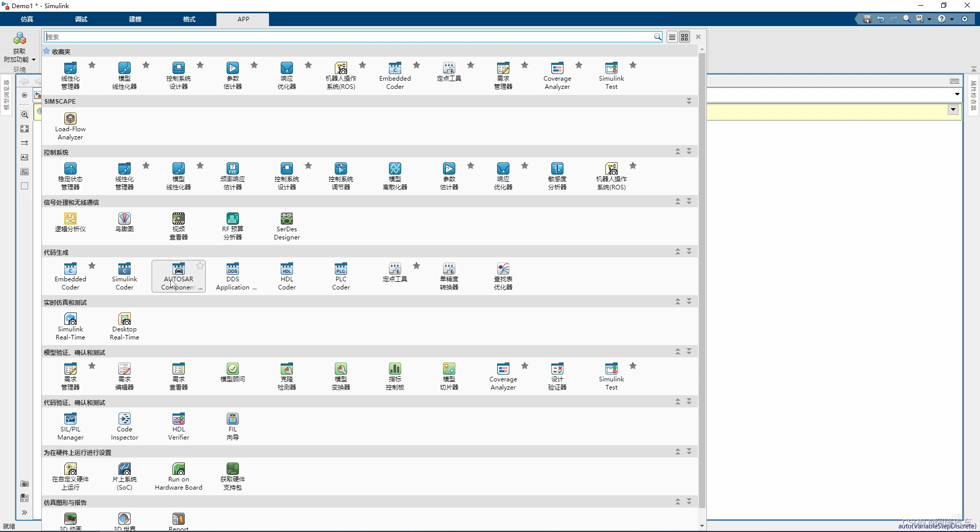Click the auto(variableStepDiscrete) solver link

click(x=937, y=526)
